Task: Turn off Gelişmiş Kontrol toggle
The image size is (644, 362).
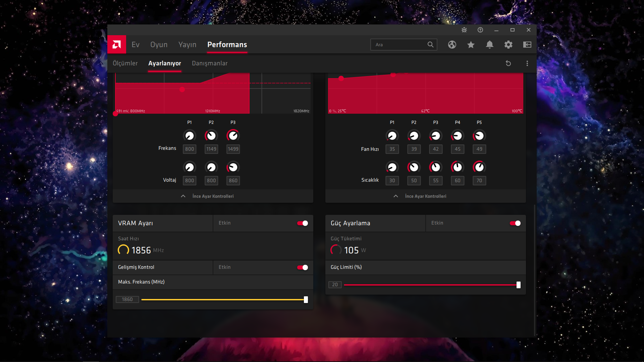Action: click(x=303, y=267)
